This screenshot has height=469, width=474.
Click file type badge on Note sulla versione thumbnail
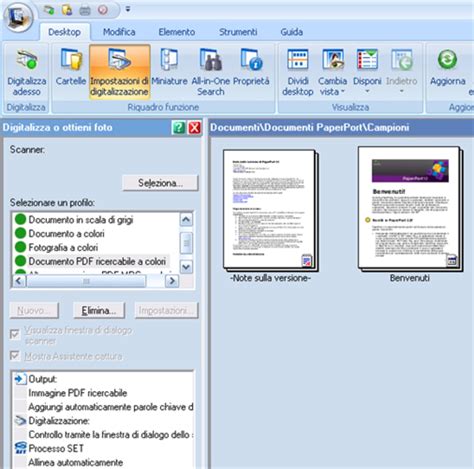coord(306,261)
